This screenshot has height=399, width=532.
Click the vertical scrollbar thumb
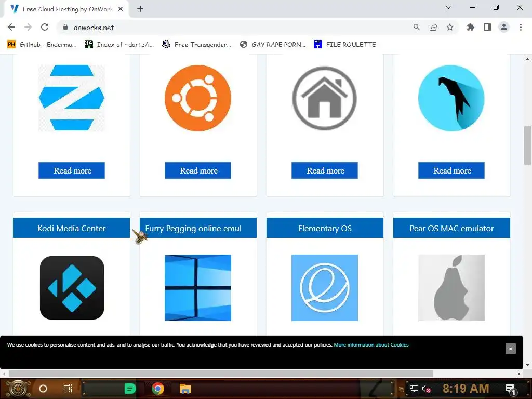[x=527, y=145]
